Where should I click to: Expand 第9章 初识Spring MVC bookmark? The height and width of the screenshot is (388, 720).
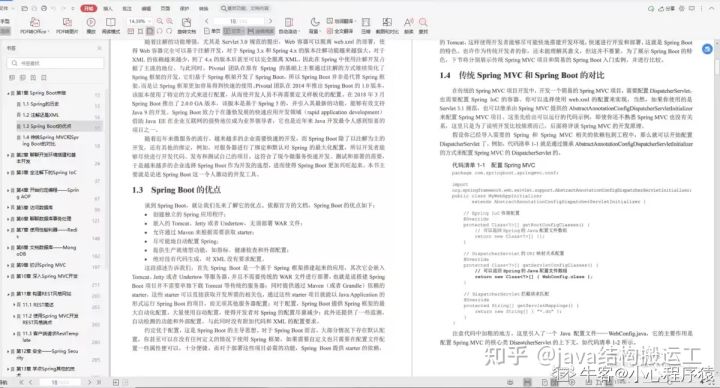tap(9, 265)
